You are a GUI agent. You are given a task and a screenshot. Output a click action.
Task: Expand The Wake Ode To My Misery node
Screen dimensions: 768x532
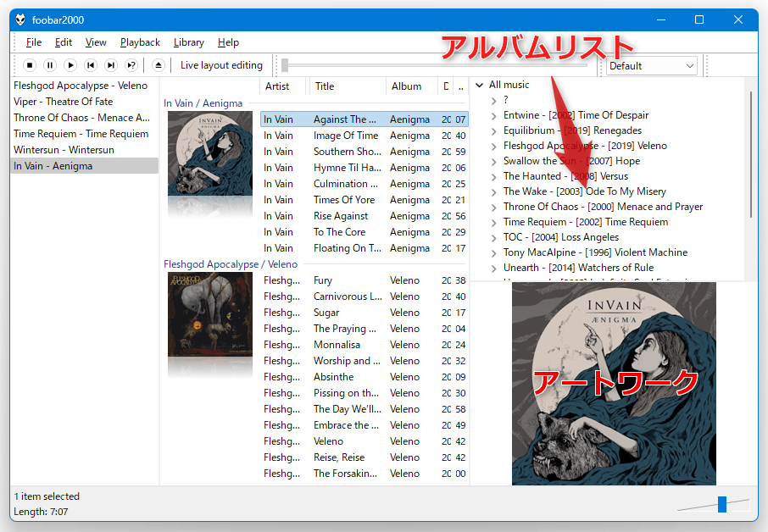pos(493,191)
